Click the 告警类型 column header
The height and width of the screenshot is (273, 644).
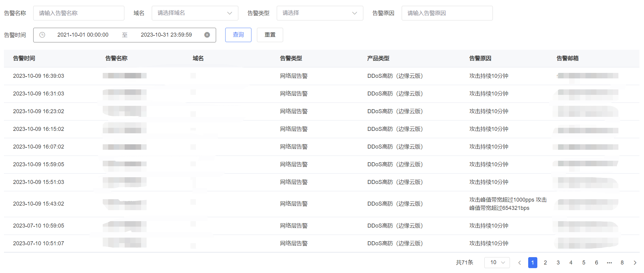(291, 58)
